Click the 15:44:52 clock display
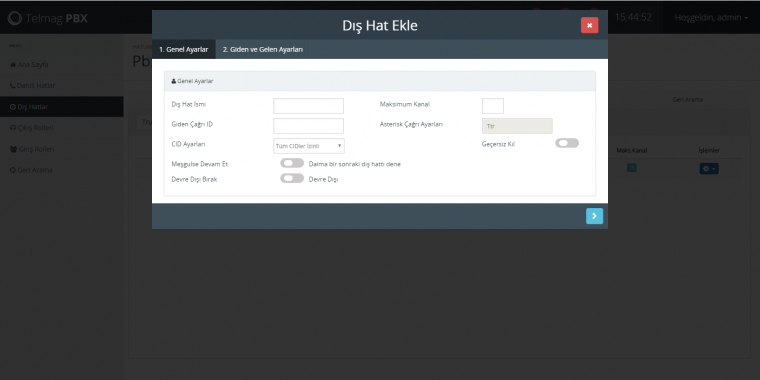 click(633, 17)
